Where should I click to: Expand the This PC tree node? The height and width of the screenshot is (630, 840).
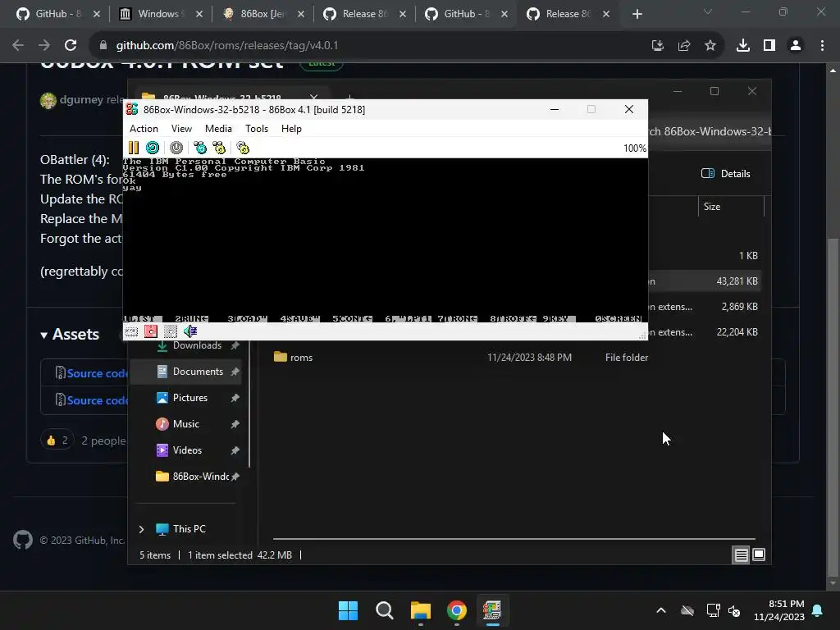(141, 529)
